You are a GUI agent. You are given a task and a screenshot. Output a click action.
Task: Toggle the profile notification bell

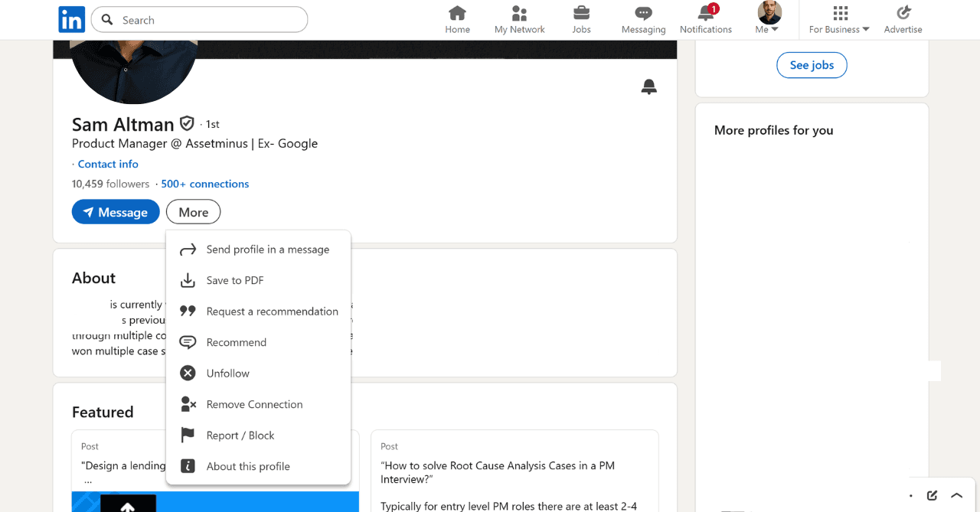648,86
